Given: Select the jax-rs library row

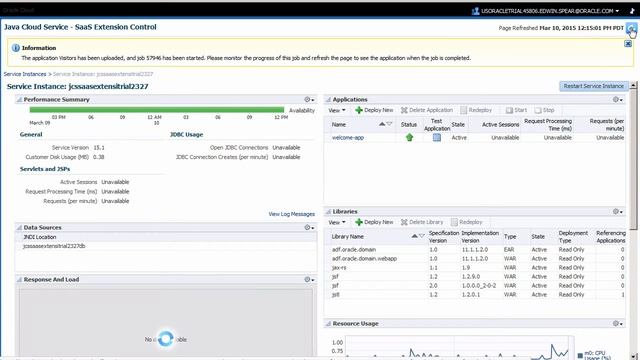Looking at the screenshot, I should pos(475,267).
